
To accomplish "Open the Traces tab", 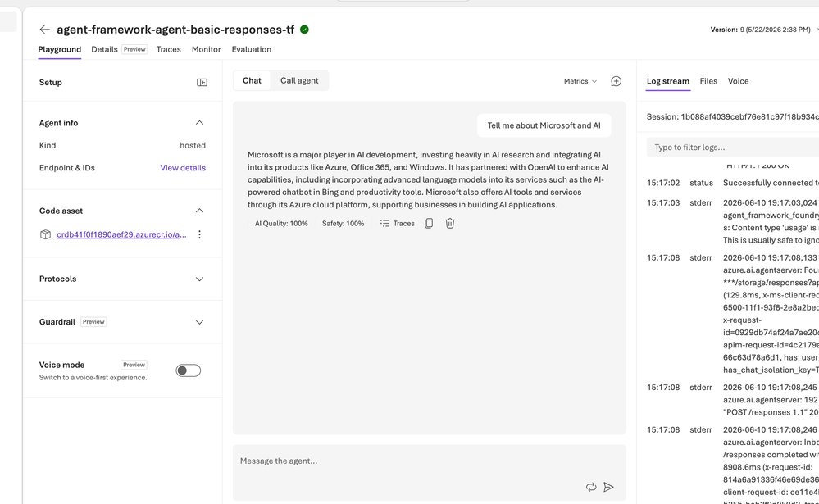I will click(x=169, y=50).
